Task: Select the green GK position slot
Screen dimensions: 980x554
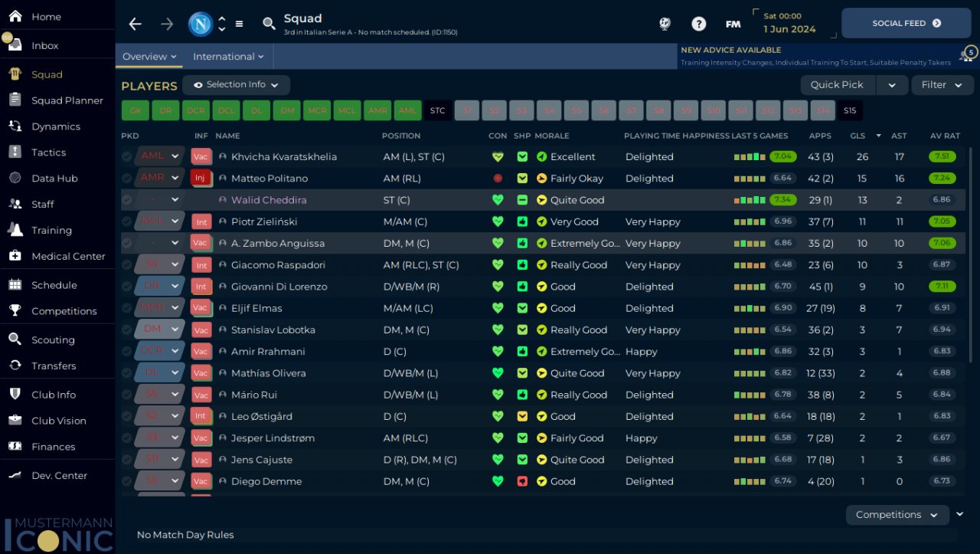Action: click(135, 110)
